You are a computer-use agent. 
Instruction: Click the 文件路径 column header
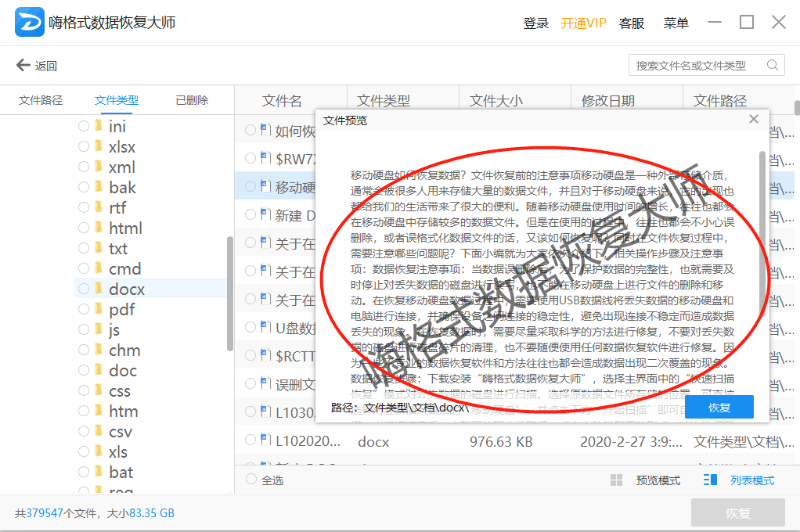click(x=720, y=100)
